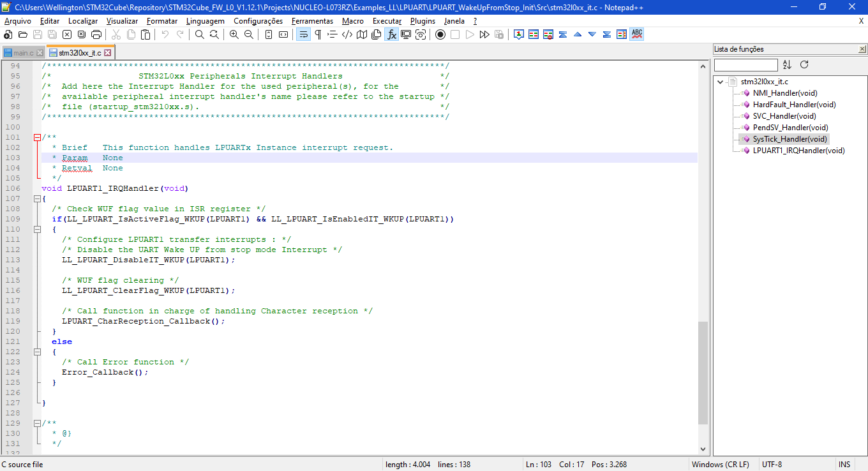Collapse stm32l0xx_it.c node in function list
Viewport: 868px width, 471px height.
click(721, 82)
